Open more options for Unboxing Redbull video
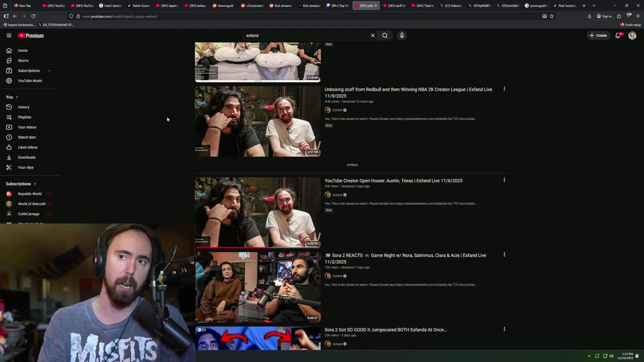This screenshot has height=362, width=644. (x=504, y=89)
